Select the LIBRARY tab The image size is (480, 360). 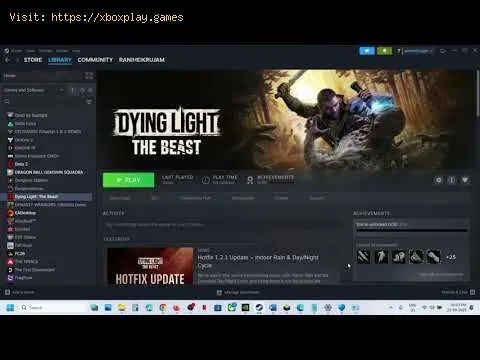[60, 60]
